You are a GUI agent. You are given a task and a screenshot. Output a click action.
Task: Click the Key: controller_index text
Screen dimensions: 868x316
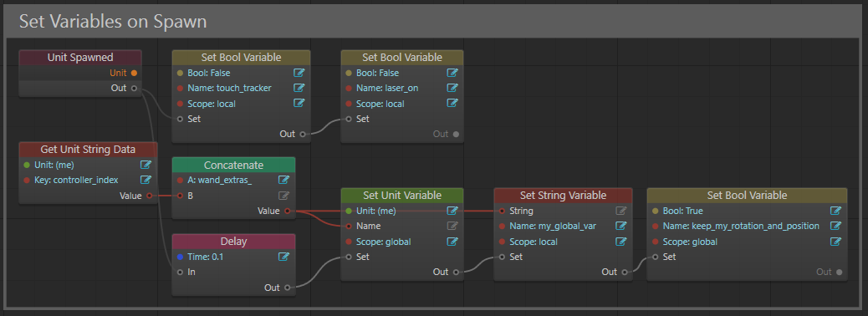click(76, 180)
